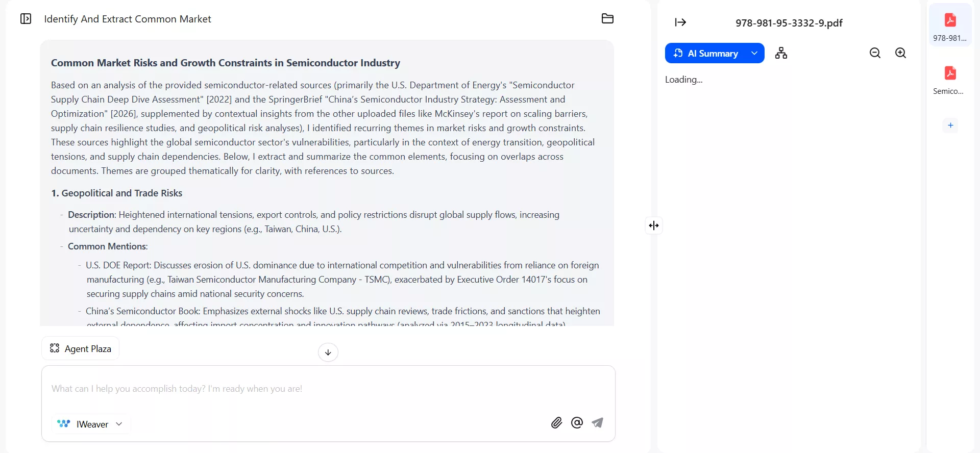Select the Semico PDF file tab
The image size is (980, 453).
click(x=950, y=80)
